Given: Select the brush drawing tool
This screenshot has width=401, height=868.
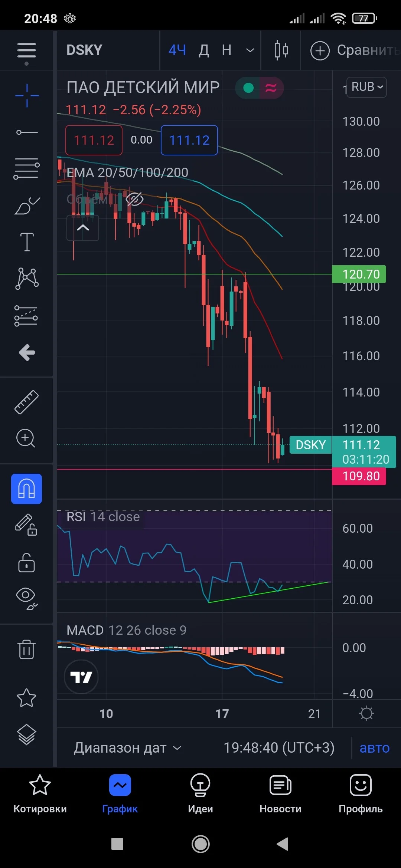Looking at the screenshot, I should (27, 206).
